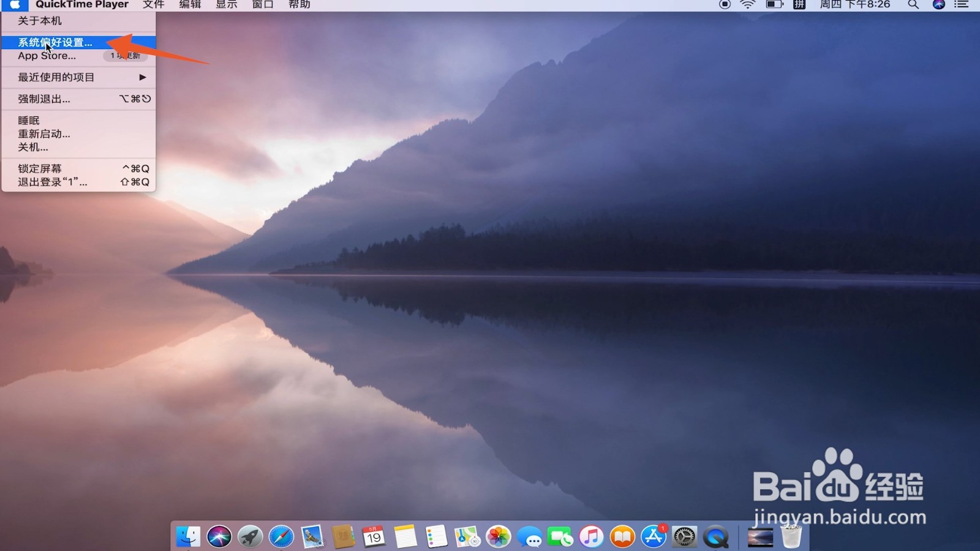Choose 系统偏好设置… in the Apple menu

click(x=78, y=42)
